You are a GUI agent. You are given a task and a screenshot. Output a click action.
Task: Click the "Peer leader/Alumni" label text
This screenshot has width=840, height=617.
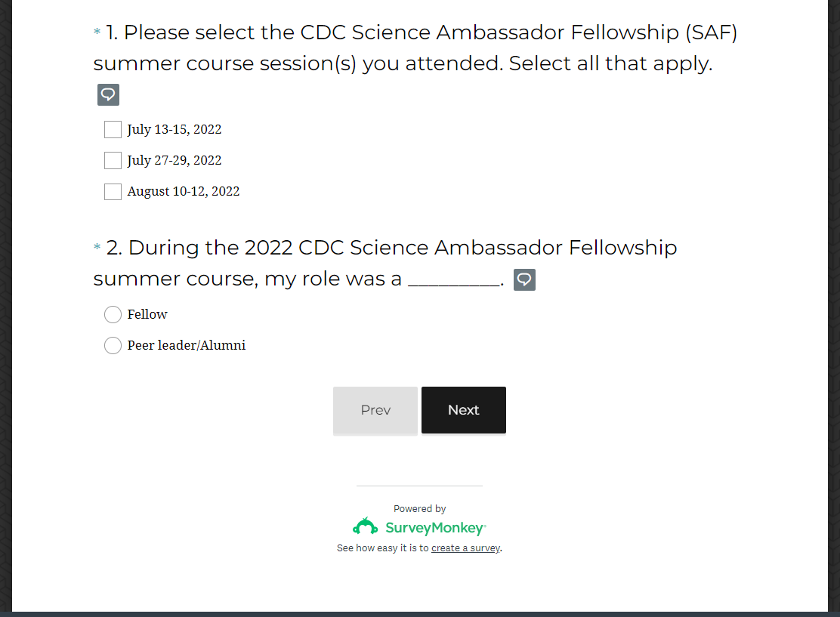[187, 345]
